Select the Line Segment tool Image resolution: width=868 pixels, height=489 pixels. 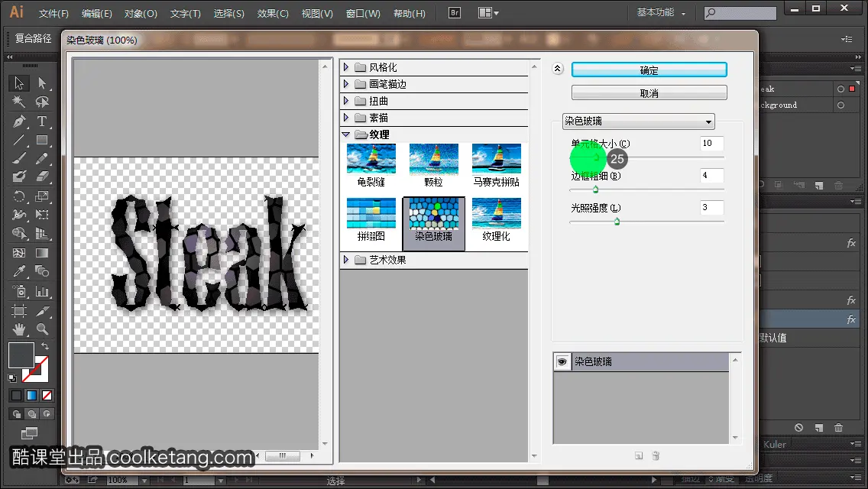pos(19,140)
